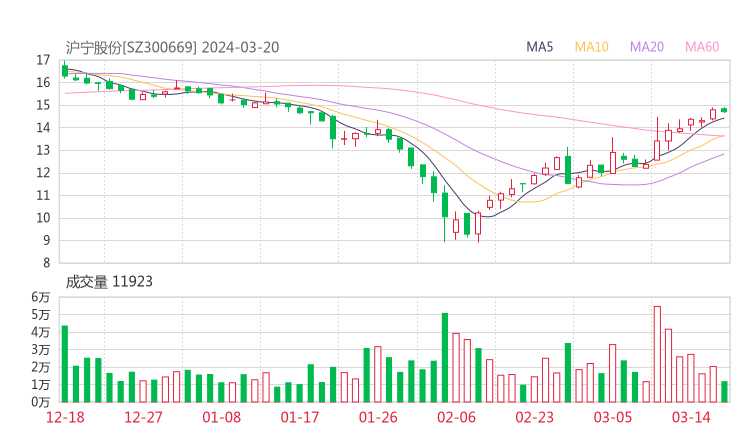Click the 02-06 date axis label

[456, 417]
